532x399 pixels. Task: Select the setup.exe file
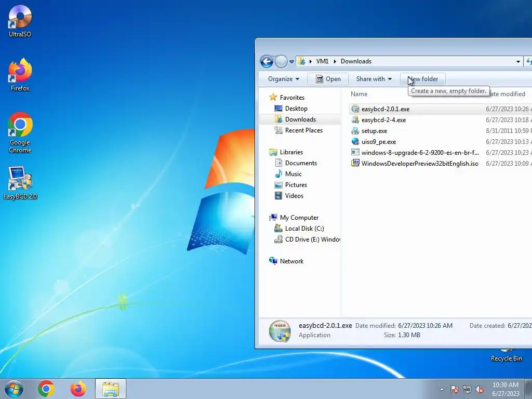tap(374, 131)
